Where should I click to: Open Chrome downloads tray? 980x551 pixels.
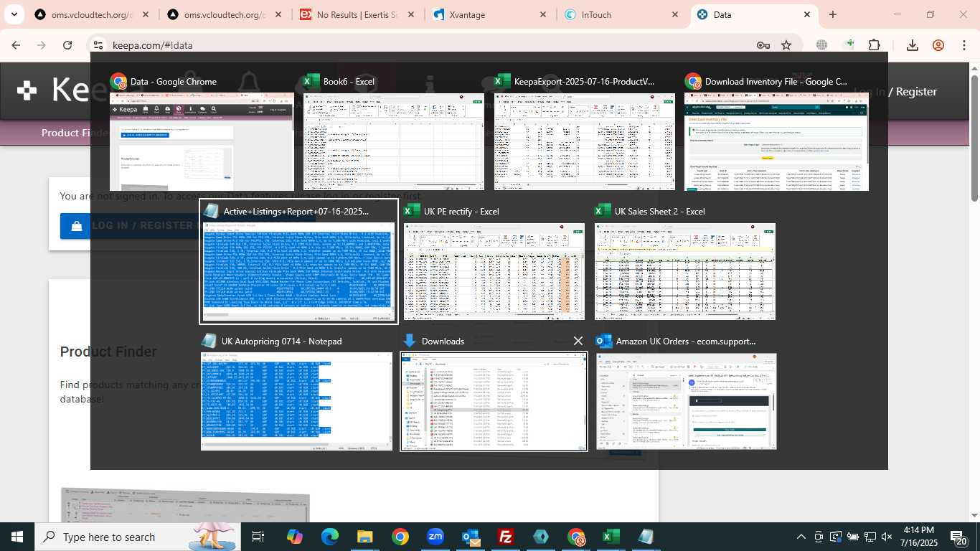913,45
